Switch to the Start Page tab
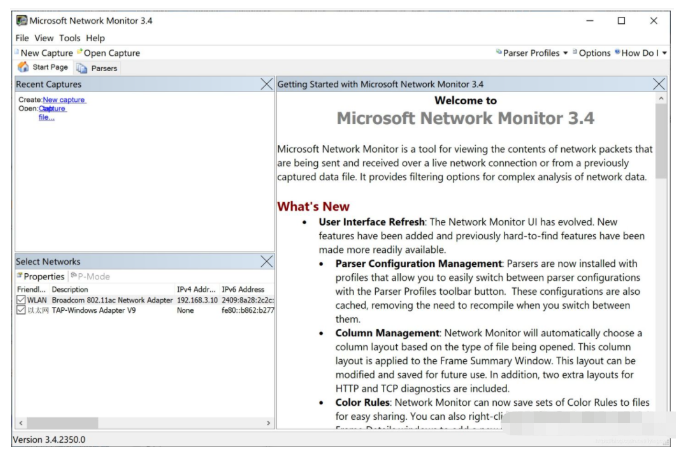 pos(43,67)
